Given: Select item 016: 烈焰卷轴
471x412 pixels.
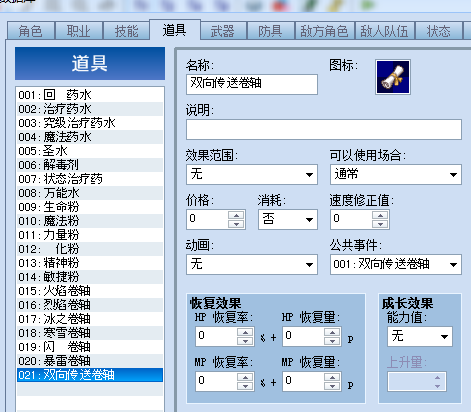Looking at the screenshot, I should (90, 305).
